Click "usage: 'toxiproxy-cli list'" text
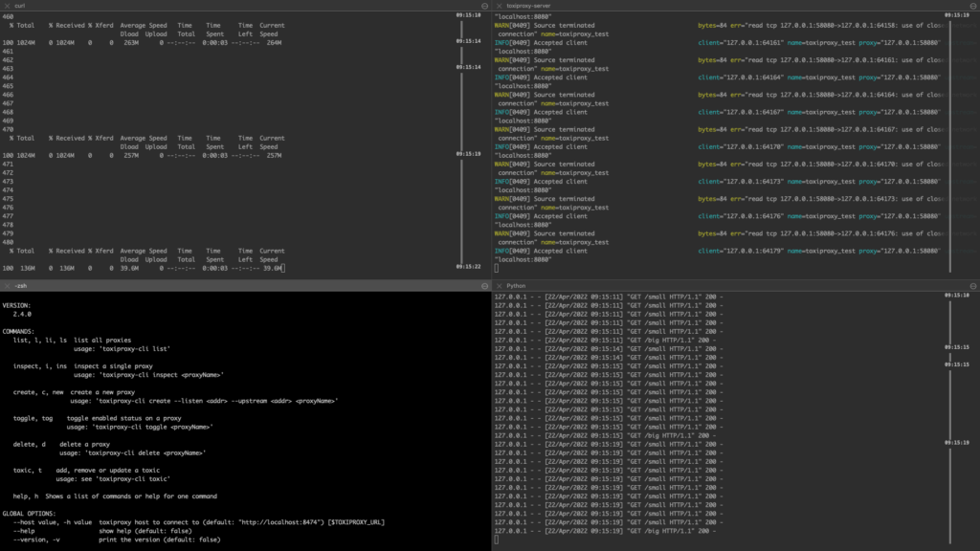Screen dimensions: 980x551 tap(122, 349)
